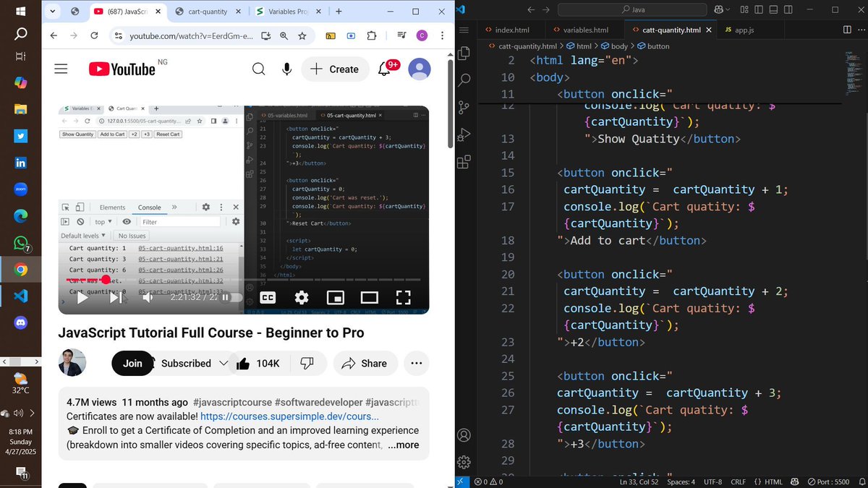Click YouTube search icon
The image size is (868, 488).
tap(258, 69)
